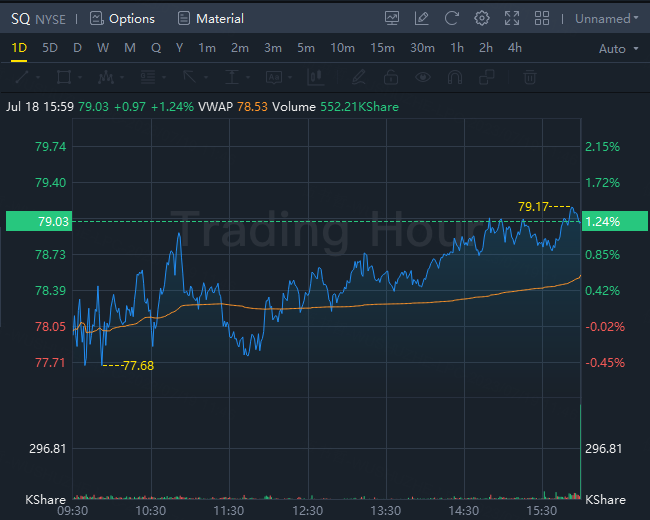Delete drawings with the trash icon
Screen dimensions: 650x520
pos(530,77)
